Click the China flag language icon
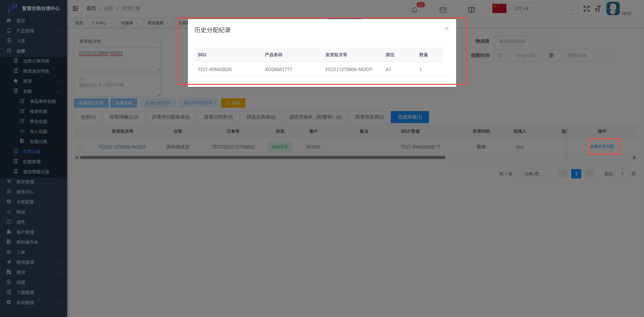This screenshot has height=317, width=644. tap(499, 8)
